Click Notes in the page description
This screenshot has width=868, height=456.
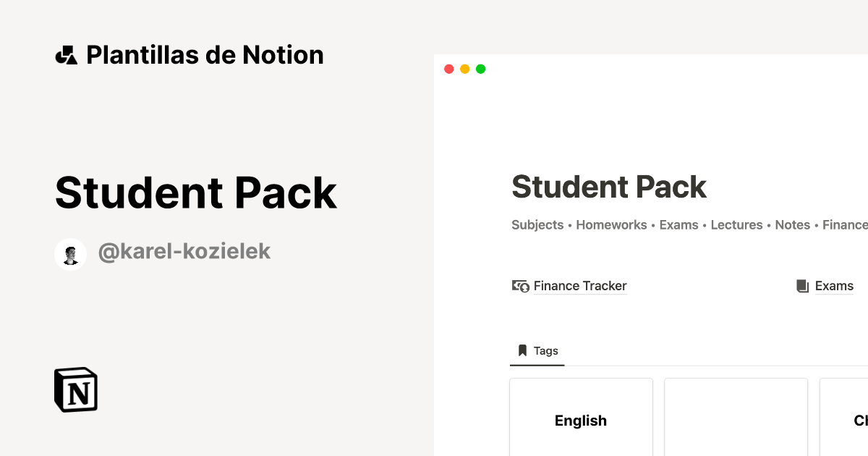pyautogui.click(x=792, y=225)
